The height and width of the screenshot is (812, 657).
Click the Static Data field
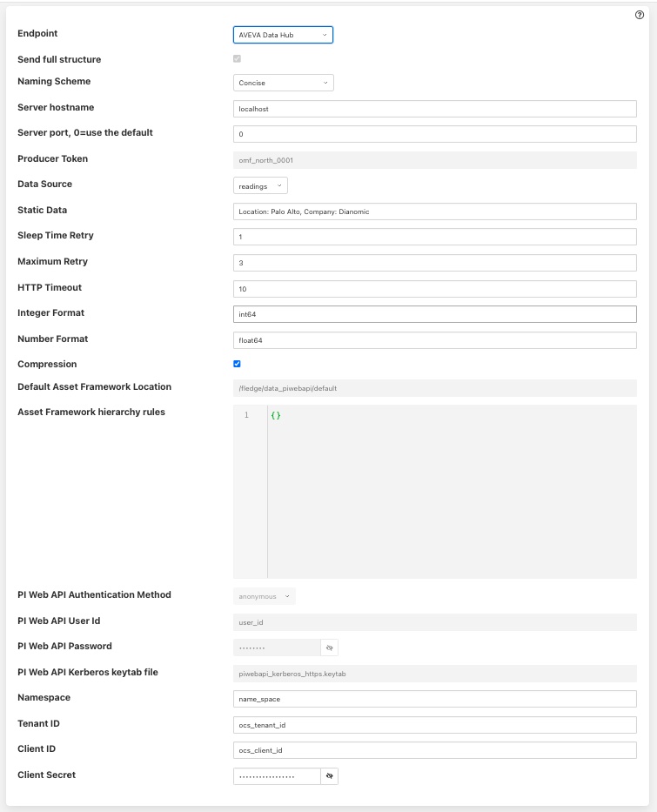433,211
